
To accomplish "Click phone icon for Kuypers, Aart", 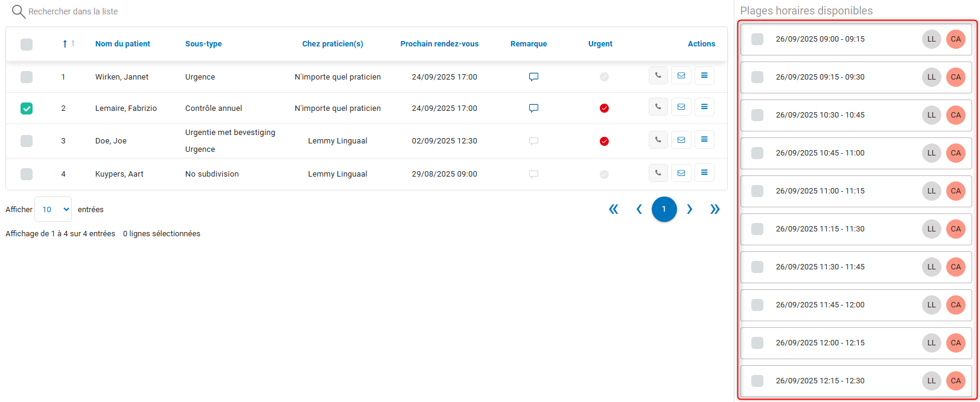I will (x=658, y=173).
